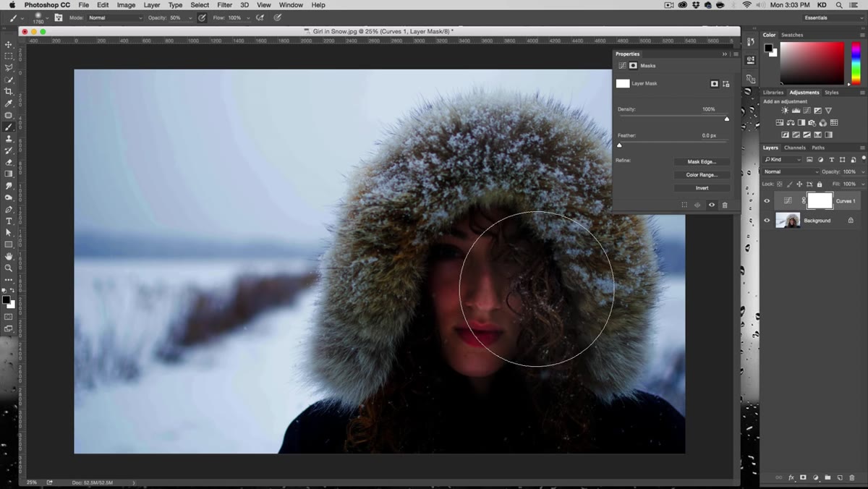Select the Move tool

click(x=9, y=44)
